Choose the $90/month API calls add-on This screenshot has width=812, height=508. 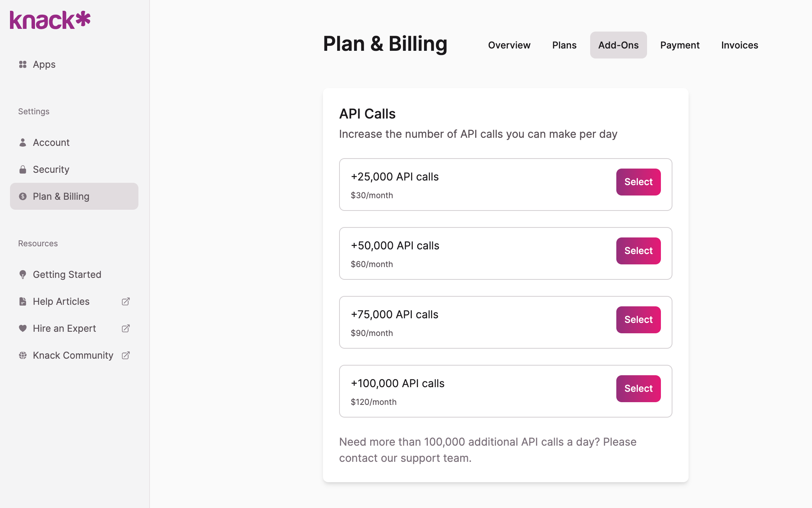pyautogui.click(x=638, y=320)
